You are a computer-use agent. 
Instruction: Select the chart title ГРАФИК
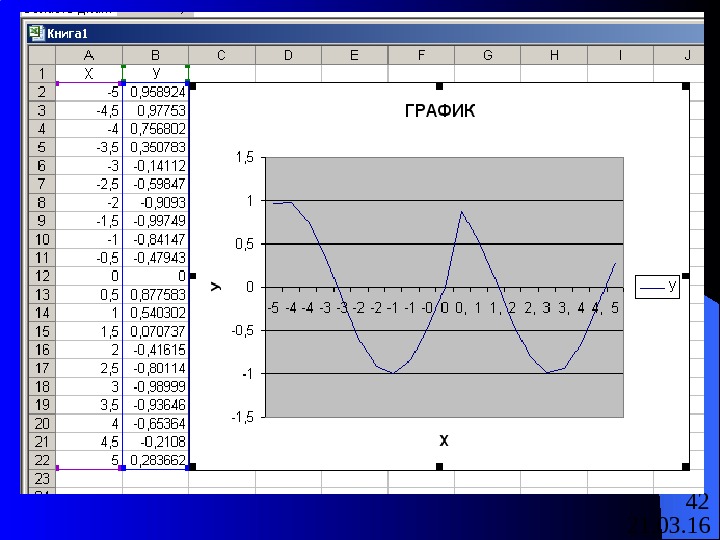[x=440, y=111]
